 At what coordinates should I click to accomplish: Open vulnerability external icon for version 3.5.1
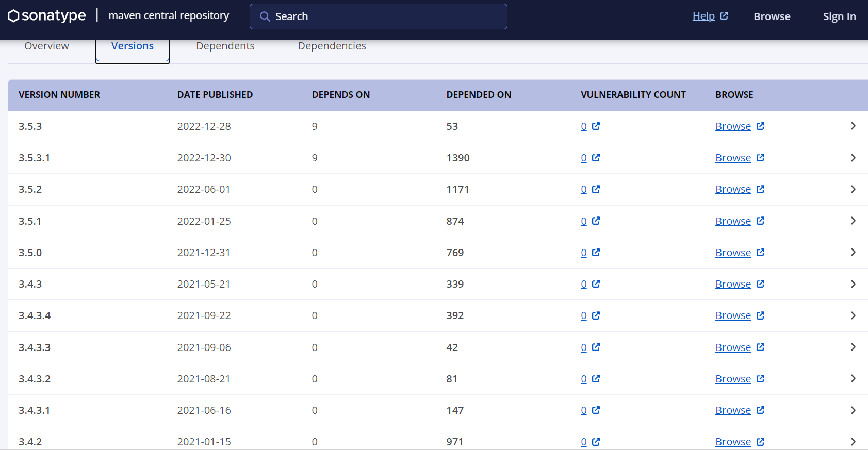click(596, 221)
